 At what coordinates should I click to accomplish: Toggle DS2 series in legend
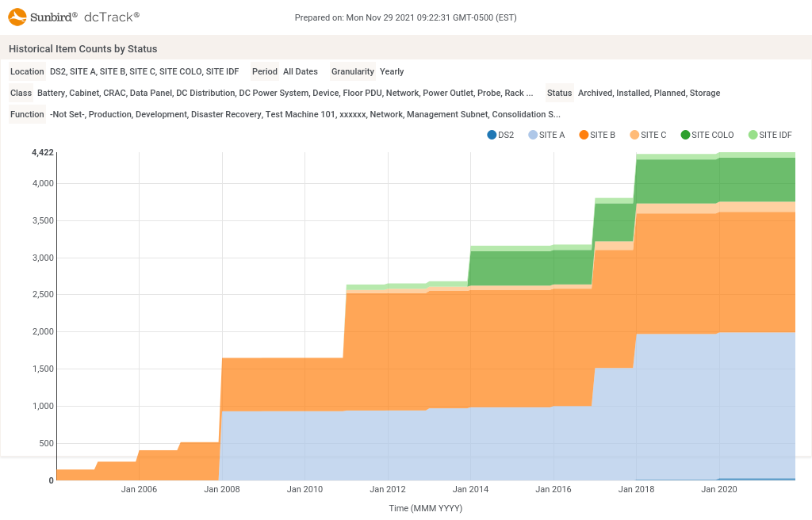click(x=500, y=135)
